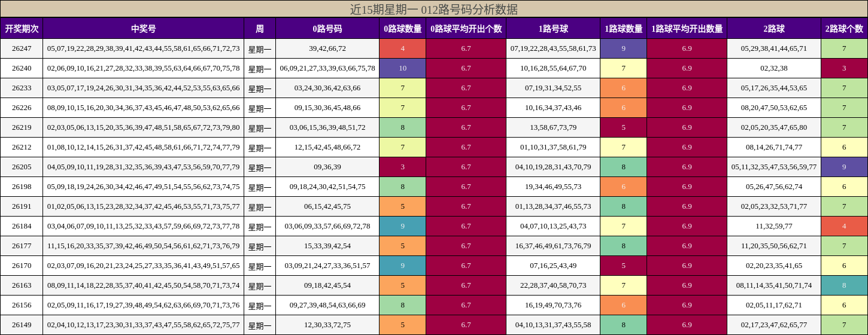Click 1路号球 cell 16,19,49,70,73,76
The height and width of the screenshot is (335, 868).
point(553,305)
